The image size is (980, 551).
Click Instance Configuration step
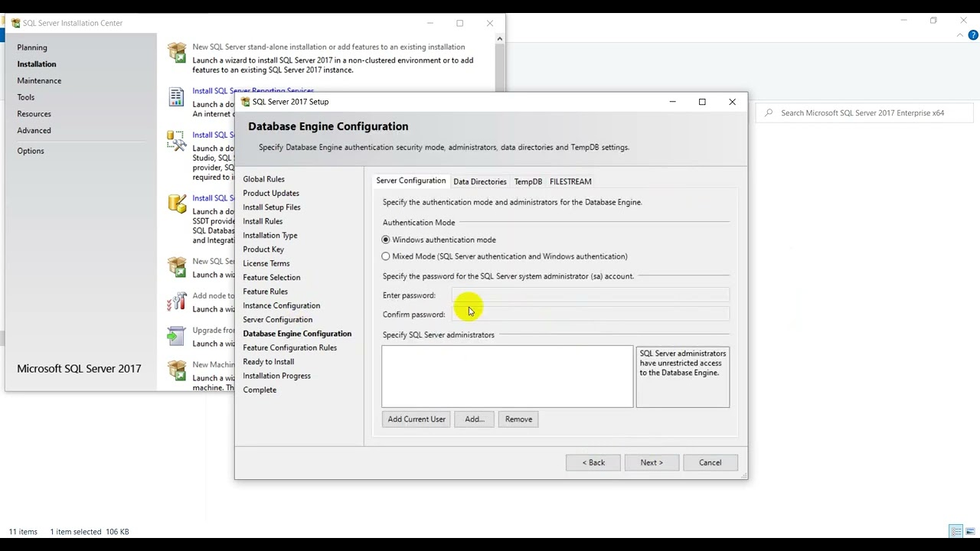coord(282,305)
